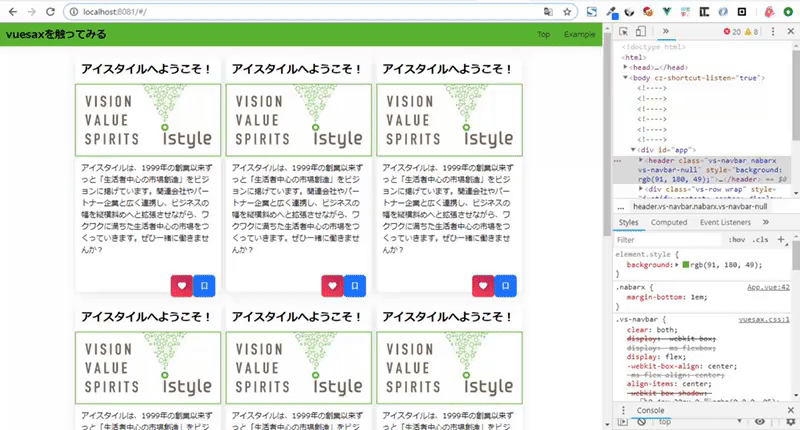Show the console sidebar
Viewport: 800px width, 430px height.
tap(623, 422)
